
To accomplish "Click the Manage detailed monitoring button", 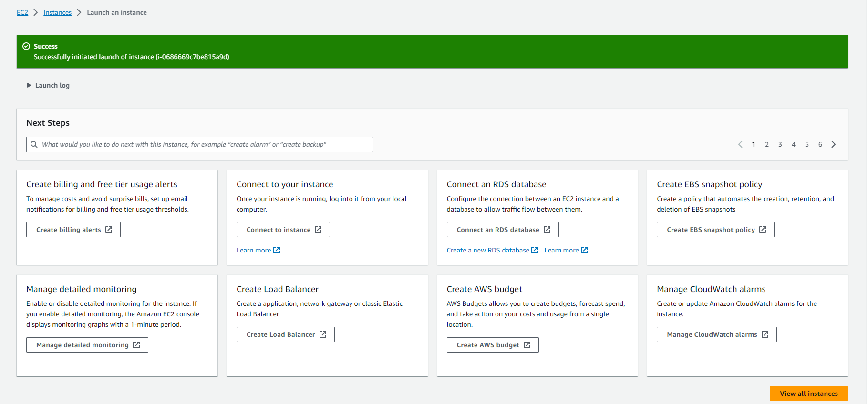I will pyautogui.click(x=87, y=345).
